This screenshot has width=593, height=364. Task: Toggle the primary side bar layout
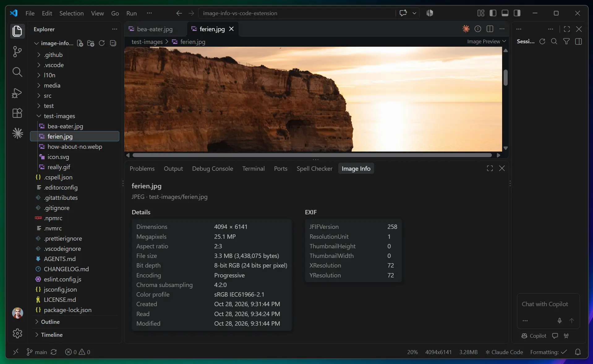[493, 13]
